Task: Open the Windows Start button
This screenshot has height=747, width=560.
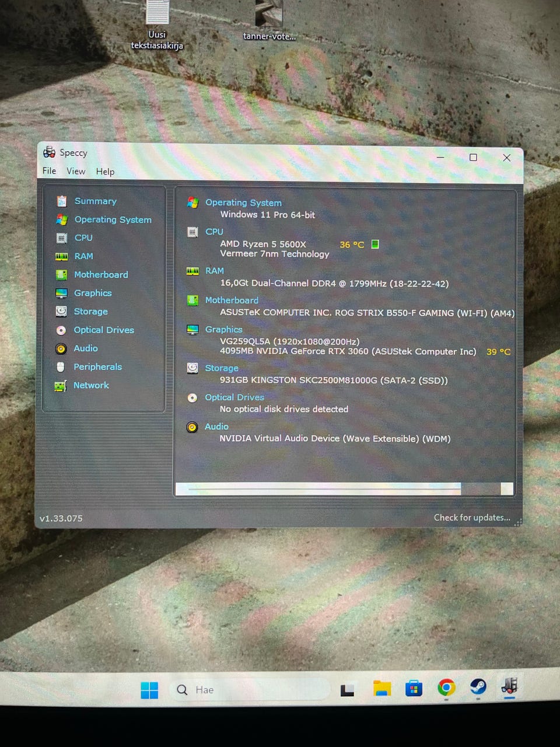Action: click(149, 690)
